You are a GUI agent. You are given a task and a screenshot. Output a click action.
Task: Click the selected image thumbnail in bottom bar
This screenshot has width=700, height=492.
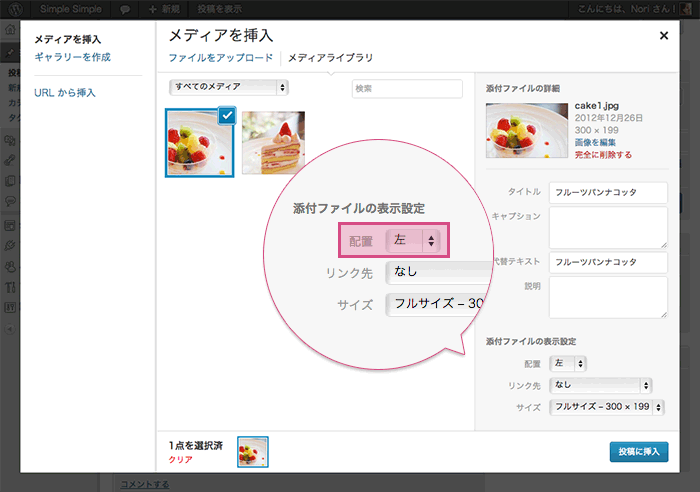(x=252, y=452)
